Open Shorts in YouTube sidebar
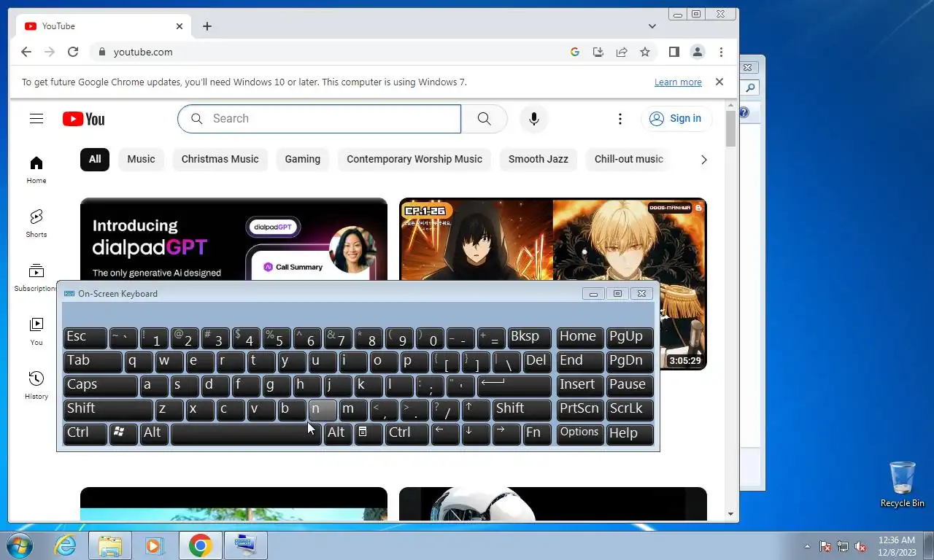 tap(36, 224)
